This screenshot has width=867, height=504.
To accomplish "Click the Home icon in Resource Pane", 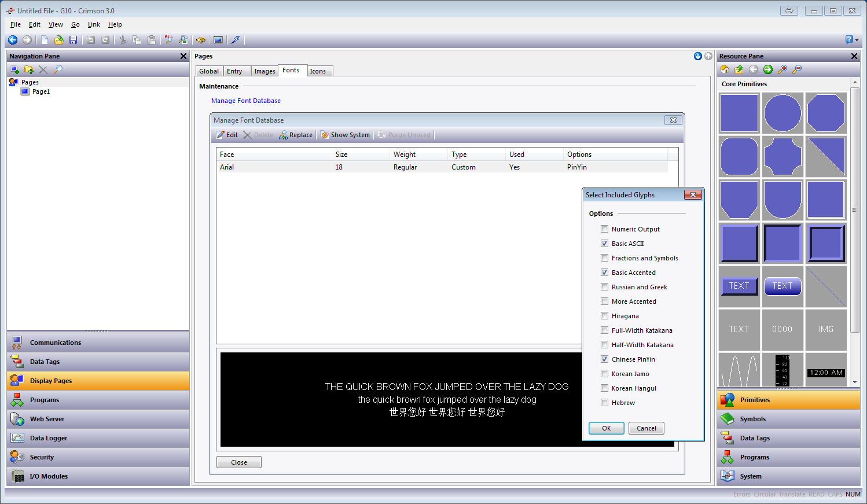I will point(725,69).
